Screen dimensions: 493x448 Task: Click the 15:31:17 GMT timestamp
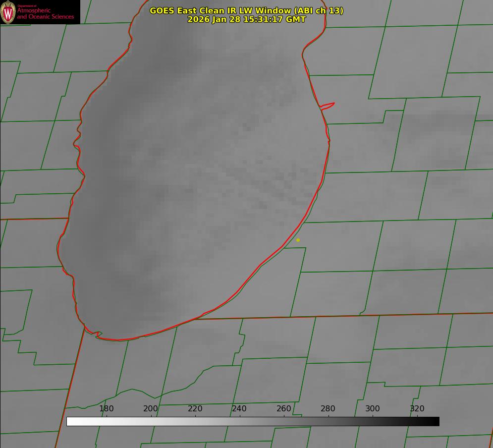pyautogui.click(x=274, y=19)
